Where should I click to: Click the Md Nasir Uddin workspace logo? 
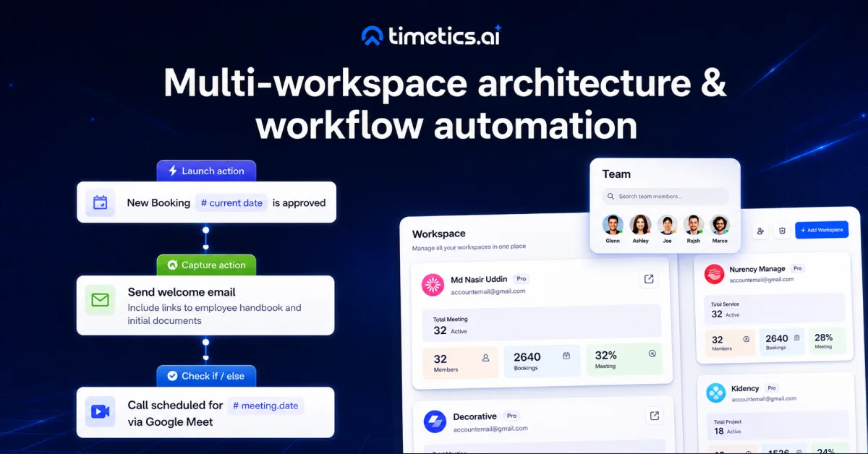click(433, 285)
